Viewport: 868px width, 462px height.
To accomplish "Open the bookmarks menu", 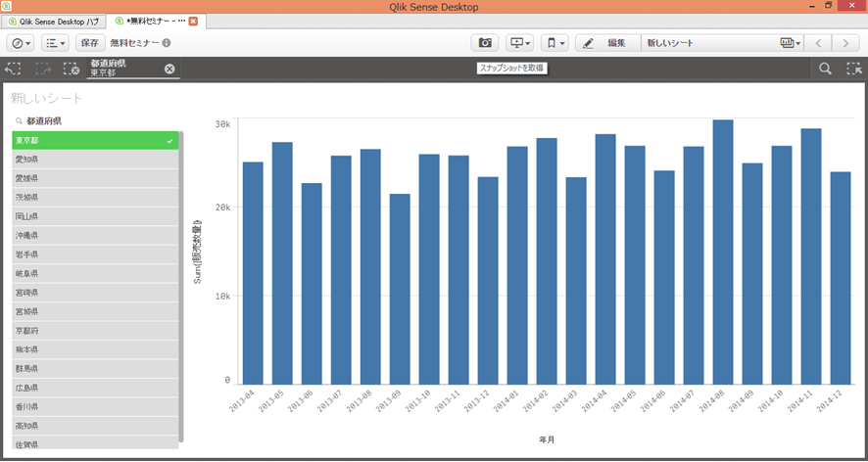I will (555, 43).
